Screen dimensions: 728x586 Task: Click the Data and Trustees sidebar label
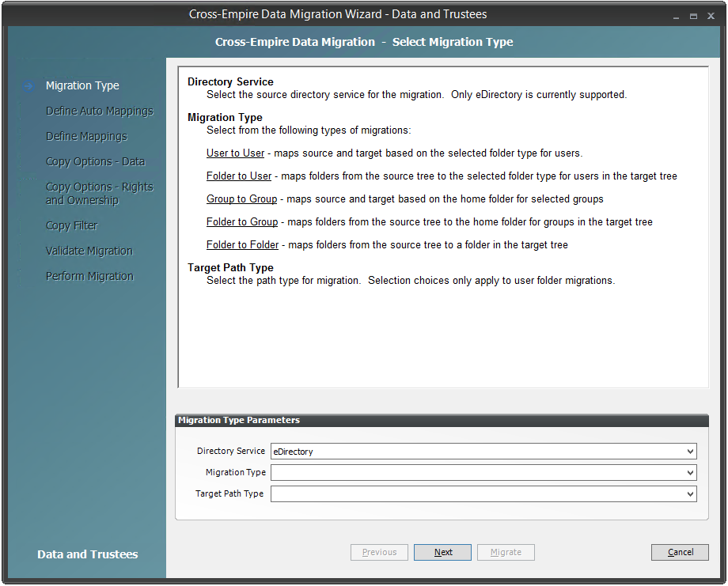pos(87,554)
